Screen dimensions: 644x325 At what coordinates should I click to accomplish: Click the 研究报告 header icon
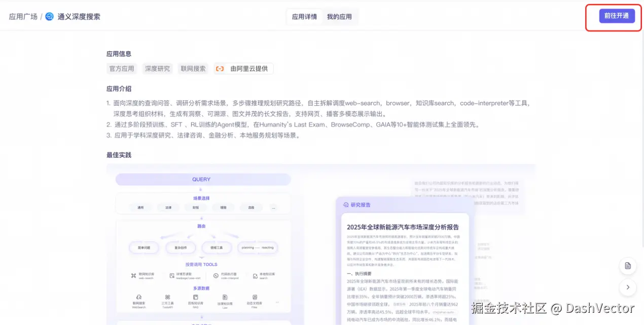pyautogui.click(x=346, y=205)
